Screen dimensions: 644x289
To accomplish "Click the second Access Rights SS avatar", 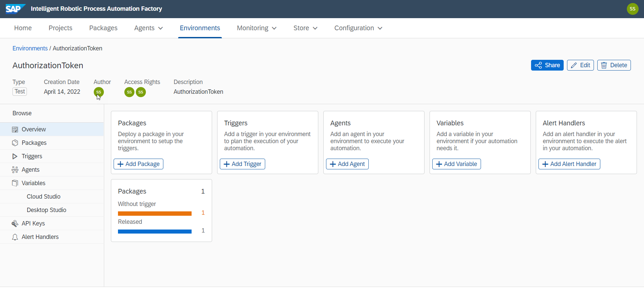I will click(x=141, y=92).
